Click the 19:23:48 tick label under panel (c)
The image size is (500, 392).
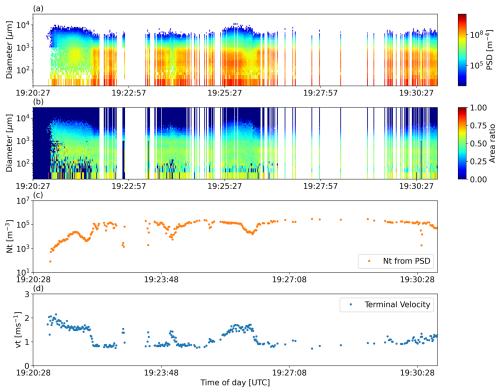(161, 279)
